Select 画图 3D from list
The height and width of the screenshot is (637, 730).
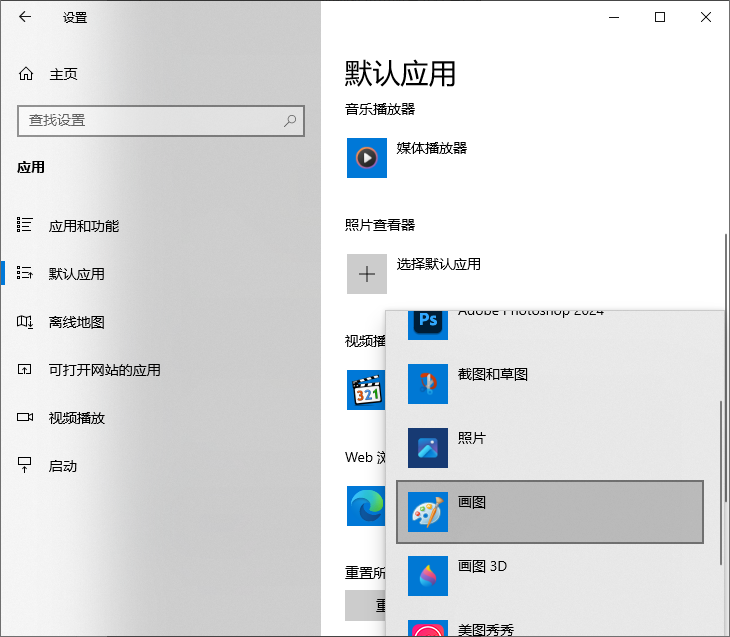[x=549, y=576]
